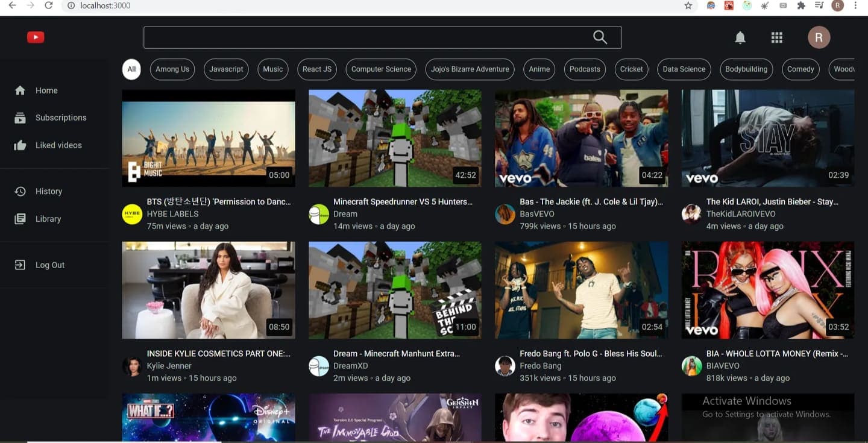Viewport: 868px width, 443px height.
Task: Click the Home icon in sidebar
Action: (x=20, y=90)
